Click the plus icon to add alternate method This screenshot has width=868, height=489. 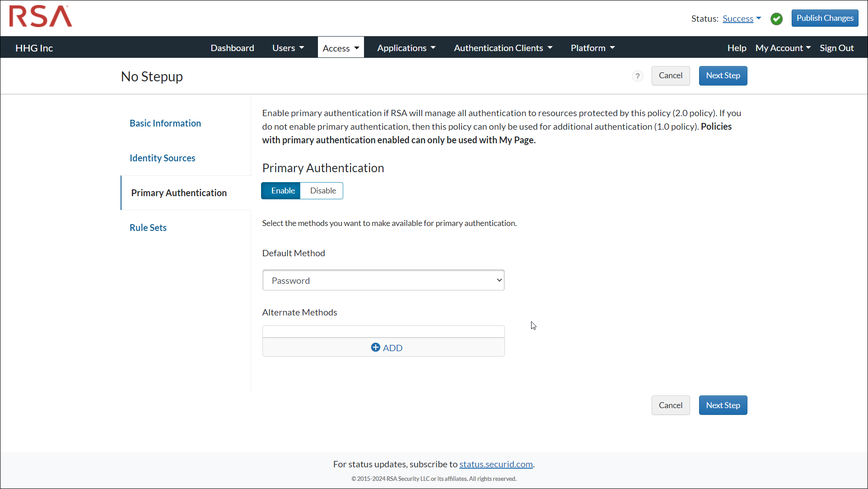[x=376, y=347]
